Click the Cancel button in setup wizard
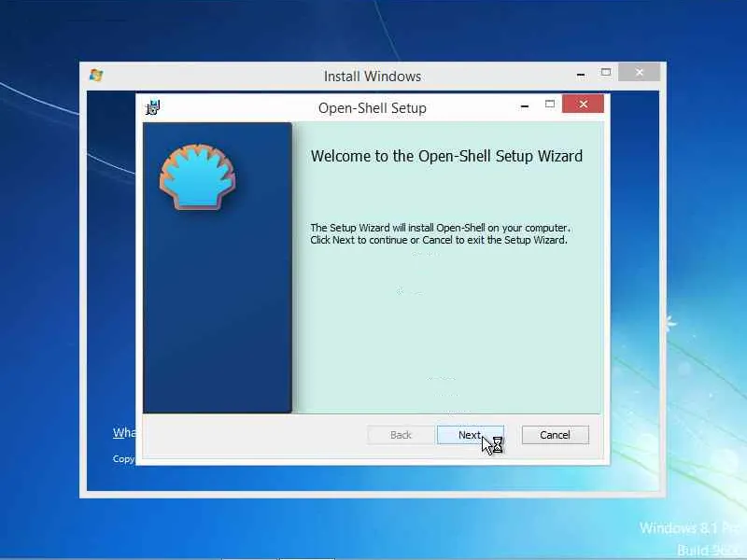This screenshot has width=747, height=560. pyautogui.click(x=555, y=435)
